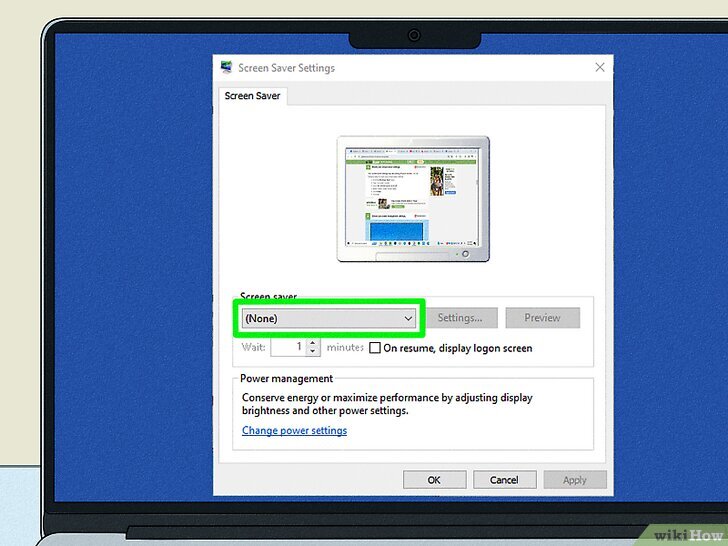Click the chevron arrow on screen saver combo box

tap(408, 318)
